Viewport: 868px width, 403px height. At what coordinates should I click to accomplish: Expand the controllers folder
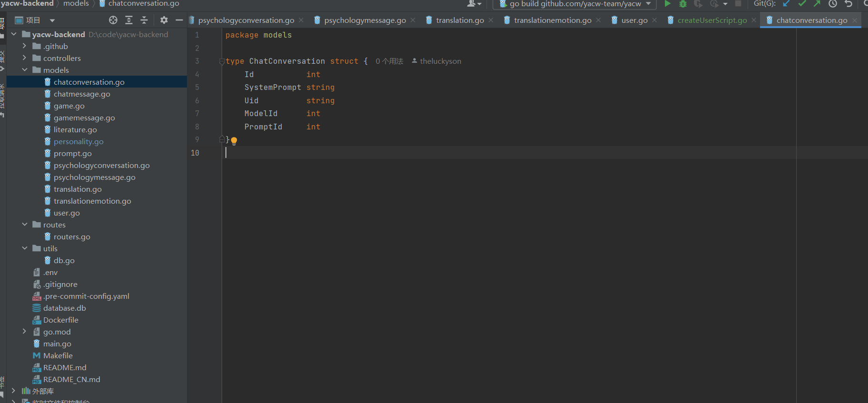tap(24, 58)
